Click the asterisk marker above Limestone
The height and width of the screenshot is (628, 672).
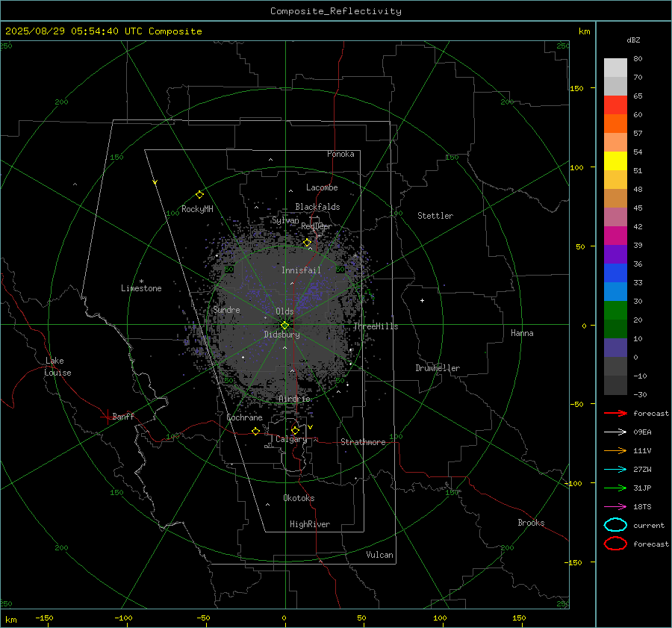pyautogui.click(x=141, y=282)
